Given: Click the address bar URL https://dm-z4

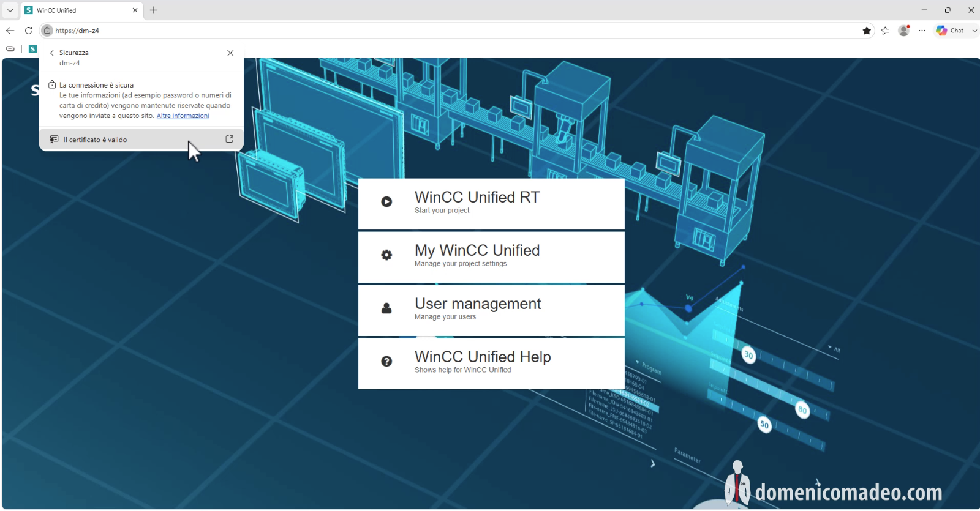Looking at the screenshot, I should coord(77,31).
